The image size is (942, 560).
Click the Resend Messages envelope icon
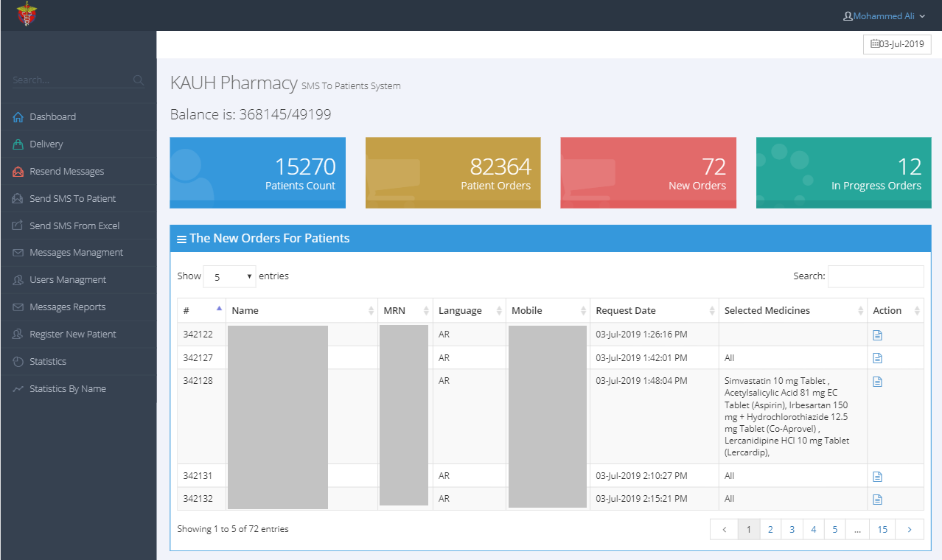[18, 172]
